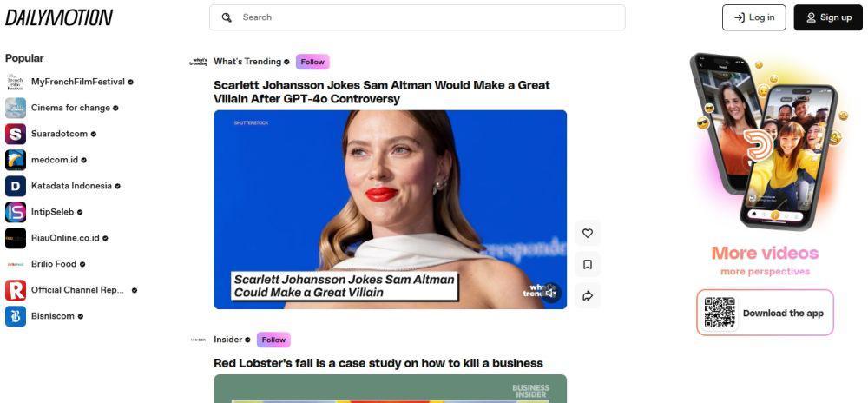Select Katadata Indonesia channel name

pos(71,186)
